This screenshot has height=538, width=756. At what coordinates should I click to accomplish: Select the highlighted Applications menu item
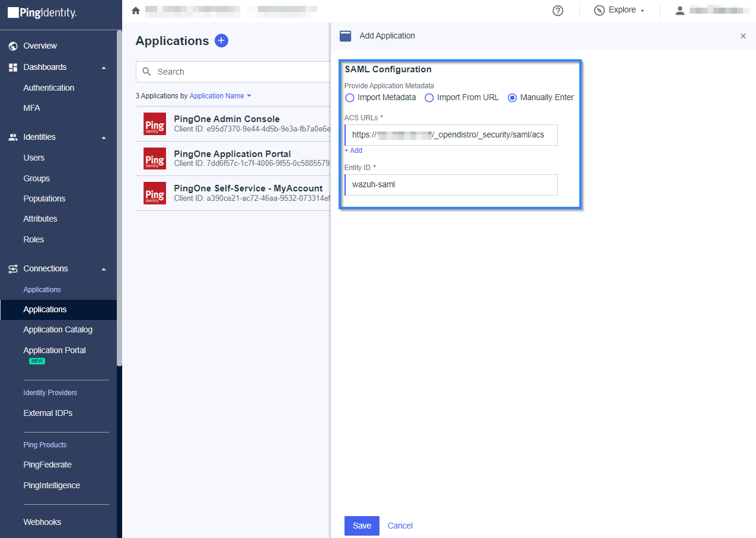(x=58, y=309)
